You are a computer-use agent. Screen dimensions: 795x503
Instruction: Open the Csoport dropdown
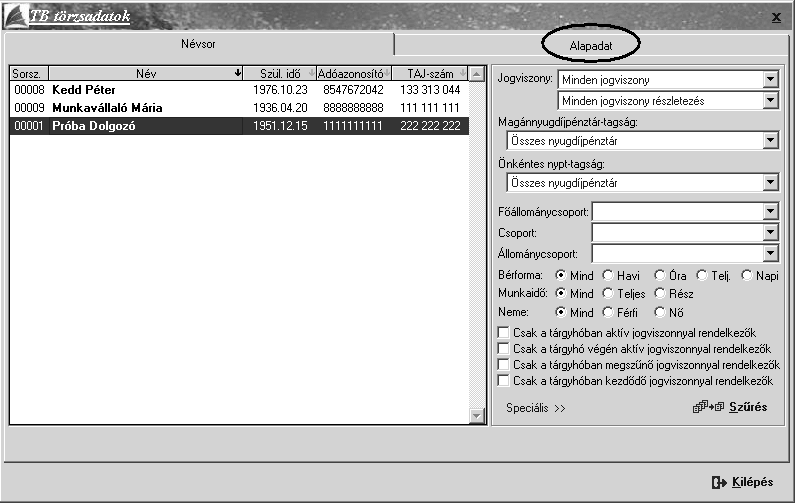[770, 233]
